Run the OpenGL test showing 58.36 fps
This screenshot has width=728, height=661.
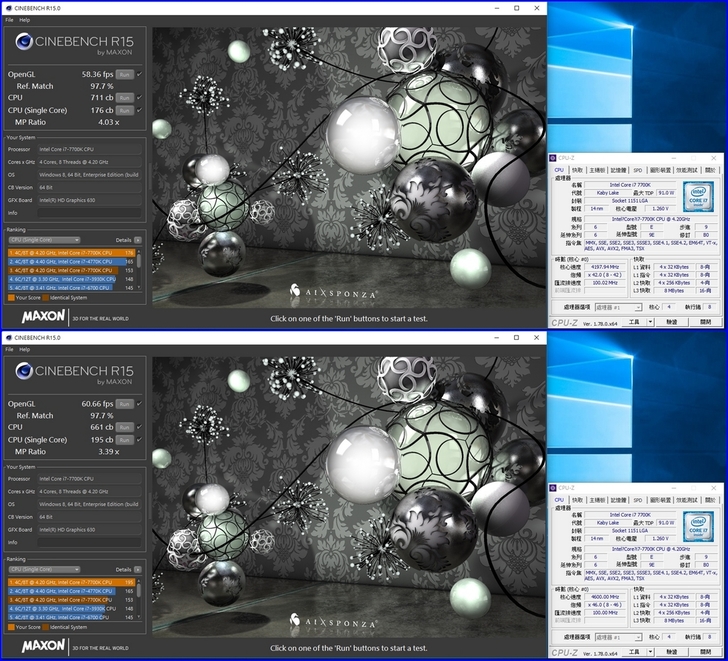pos(124,74)
